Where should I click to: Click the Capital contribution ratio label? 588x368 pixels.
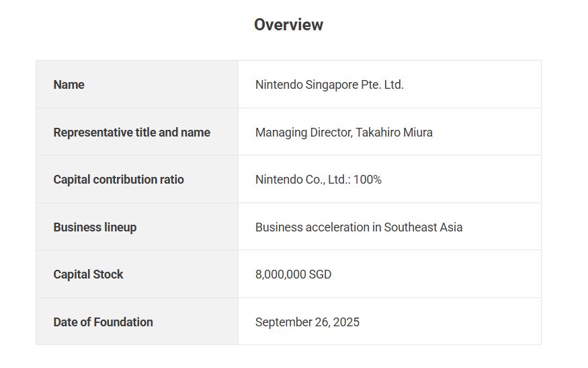point(118,180)
